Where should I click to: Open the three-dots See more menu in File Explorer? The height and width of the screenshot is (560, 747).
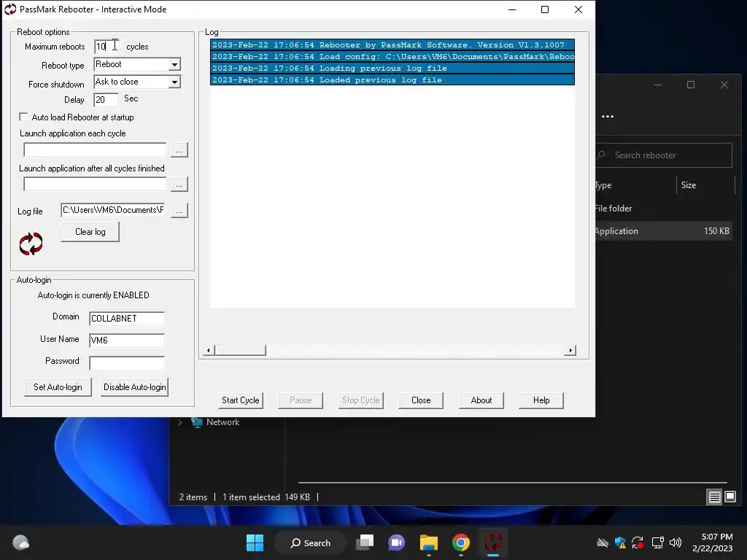[608, 116]
